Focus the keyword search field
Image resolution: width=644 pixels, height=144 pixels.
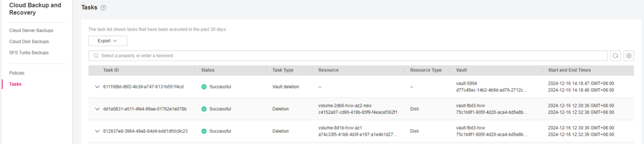point(348,56)
